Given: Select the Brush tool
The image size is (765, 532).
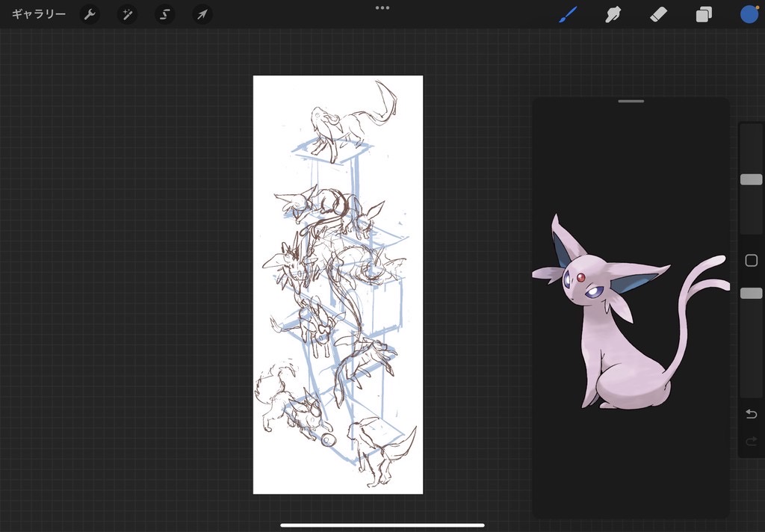Looking at the screenshot, I should click(568, 15).
